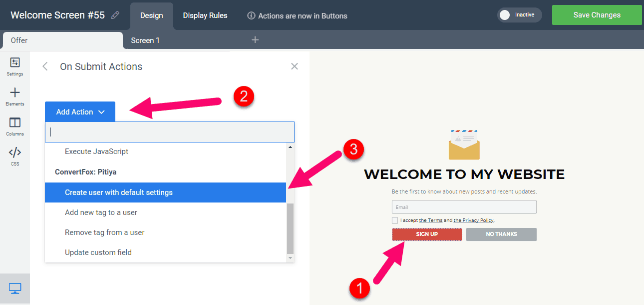Expand the Add Action dropdown
Screen dimensions: 644x305
(x=80, y=111)
